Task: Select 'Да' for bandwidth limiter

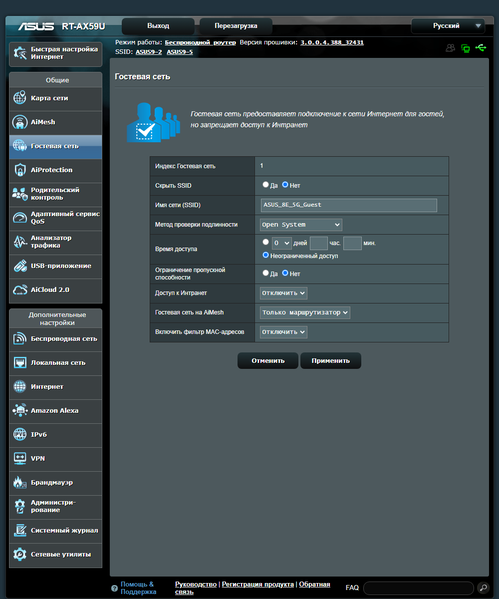Action: pos(266,273)
